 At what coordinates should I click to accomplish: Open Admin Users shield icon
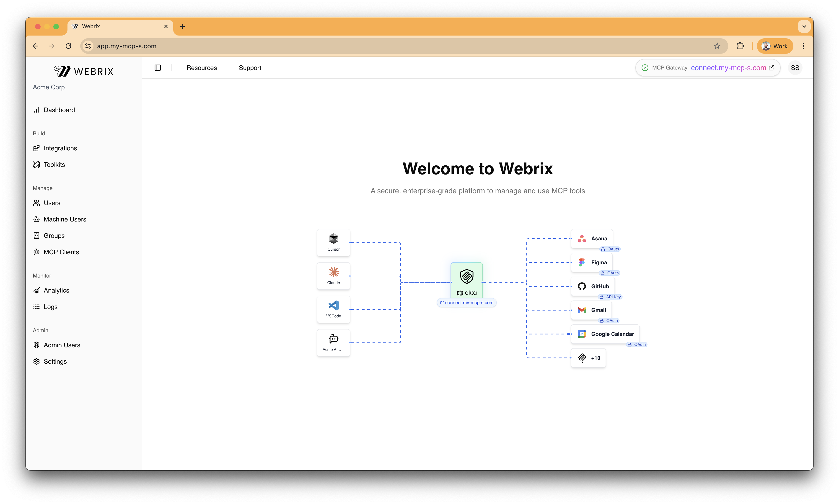tap(36, 345)
